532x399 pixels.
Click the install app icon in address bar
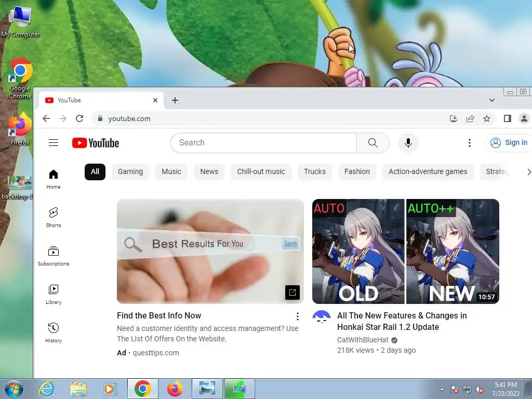pos(453,118)
